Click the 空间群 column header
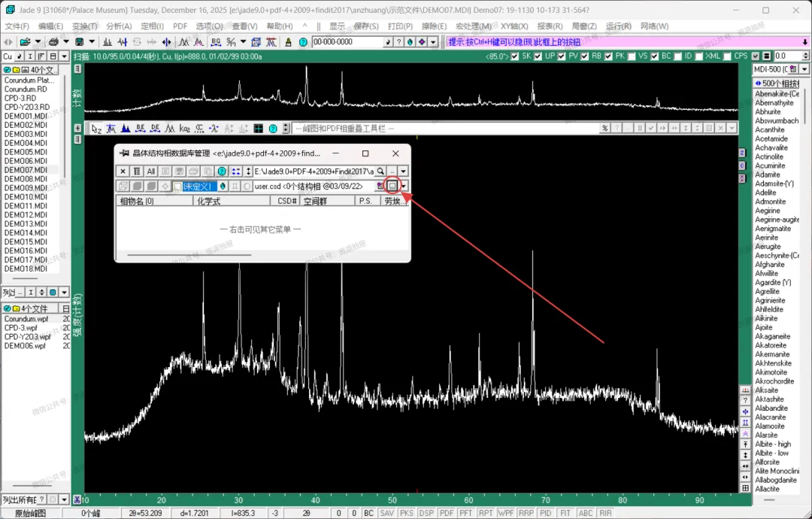812x519 pixels. (326, 201)
